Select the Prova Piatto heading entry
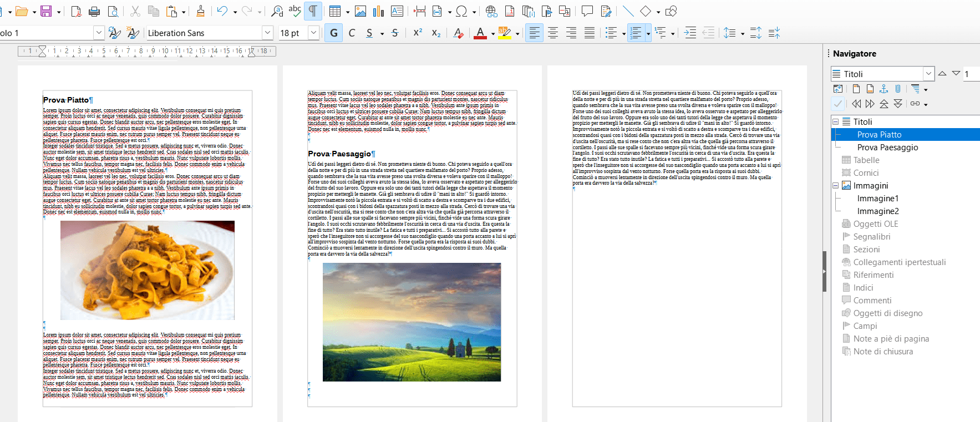 coord(906,135)
